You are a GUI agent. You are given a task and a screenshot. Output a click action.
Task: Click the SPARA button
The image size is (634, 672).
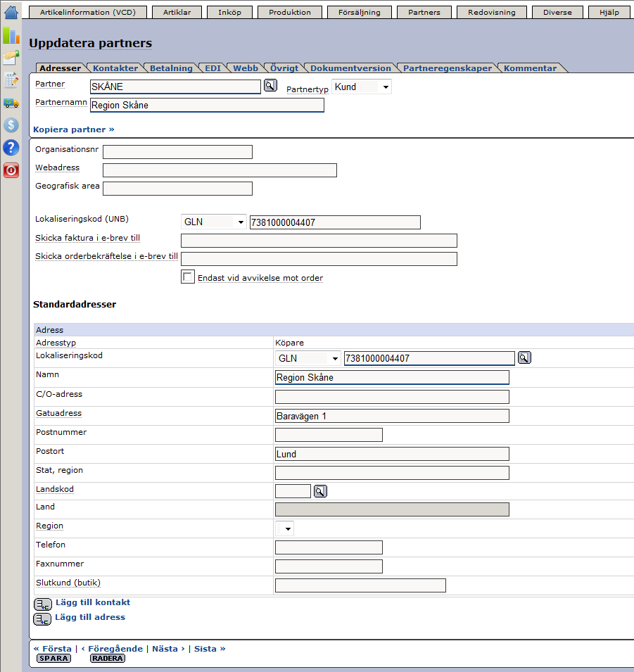pyautogui.click(x=53, y=659)
